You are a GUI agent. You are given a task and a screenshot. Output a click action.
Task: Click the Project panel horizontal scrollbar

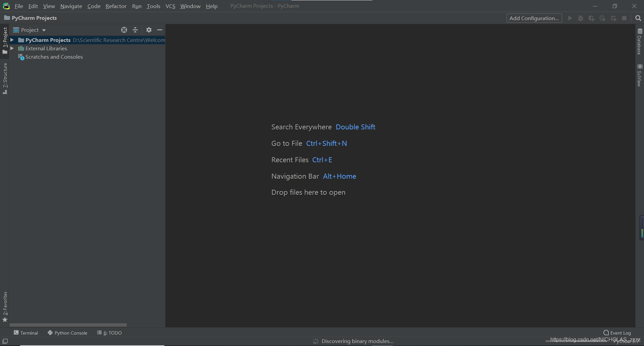(x=68, y=325)
